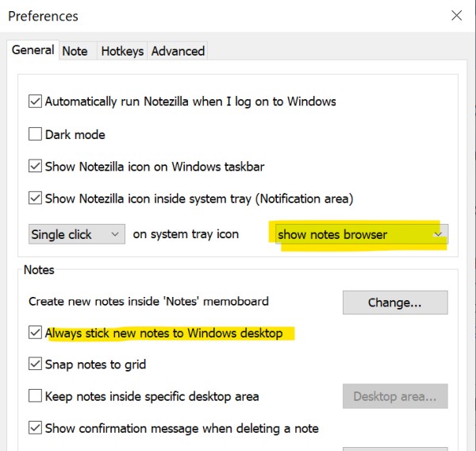Close the Preferences dialog
Viewport: 476px width, 451px height.
point(456,15)
